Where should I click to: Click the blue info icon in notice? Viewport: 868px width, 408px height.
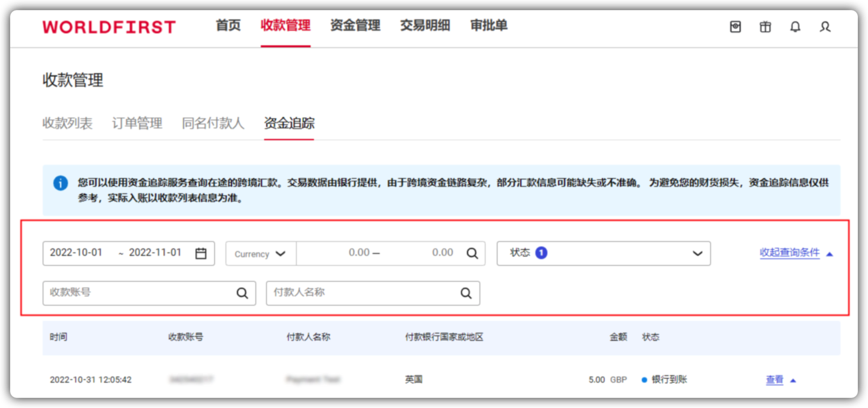click(61, 183)
